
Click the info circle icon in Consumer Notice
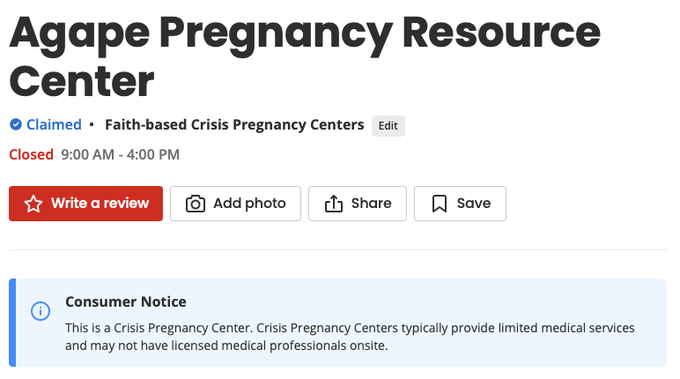[40, 311]
